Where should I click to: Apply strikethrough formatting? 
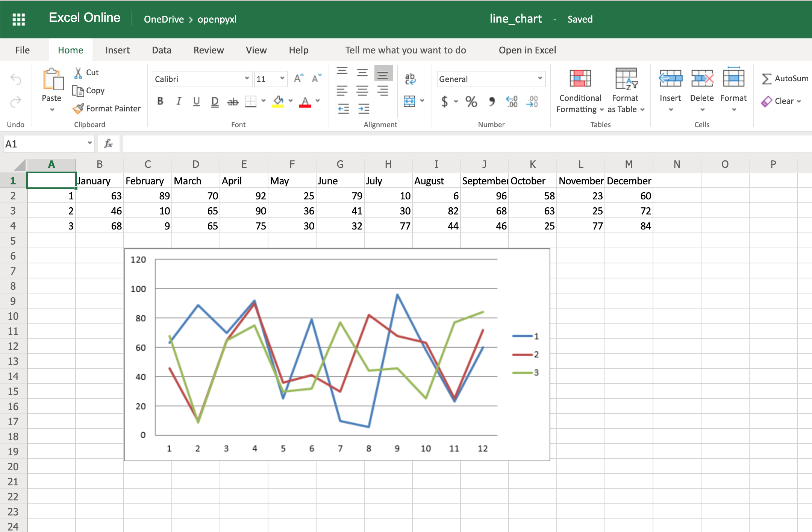point(233,101)
